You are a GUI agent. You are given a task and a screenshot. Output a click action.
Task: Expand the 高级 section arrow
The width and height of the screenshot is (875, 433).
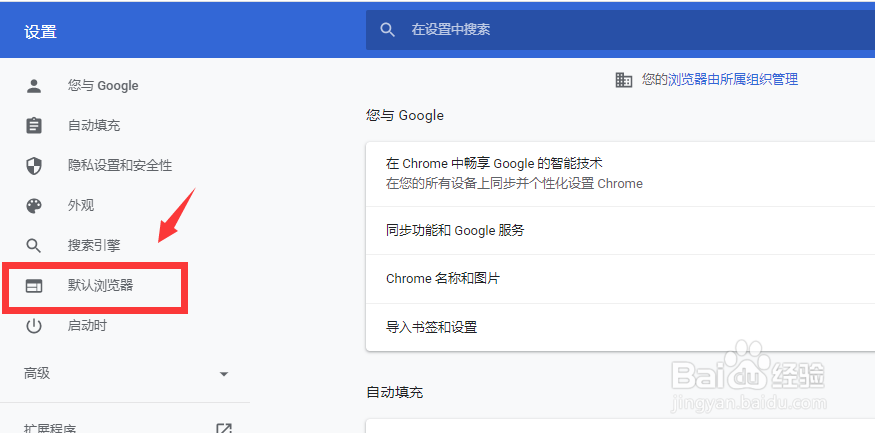pyautogui.click(x=224, y=374)
